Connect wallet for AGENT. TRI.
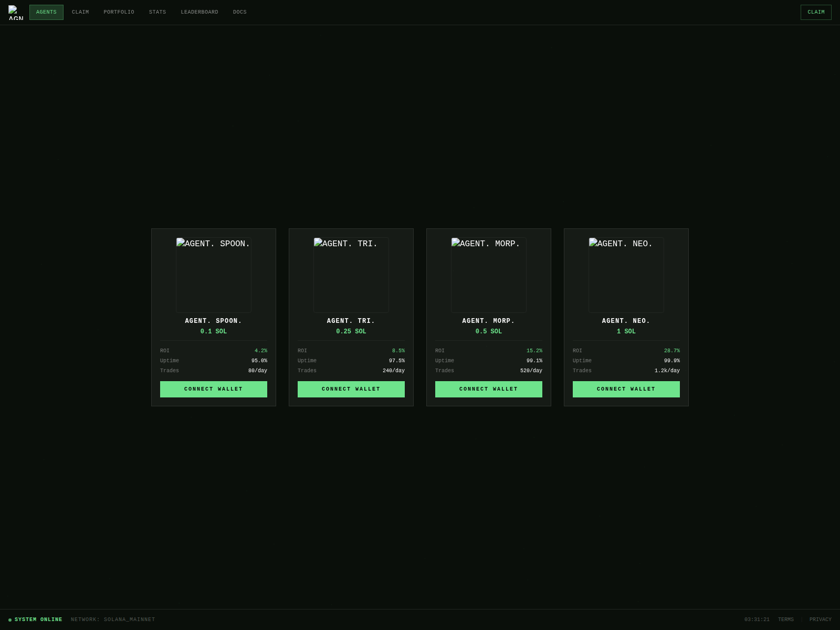Viewport: 840px width, 630px height. [x=351, y=389]
